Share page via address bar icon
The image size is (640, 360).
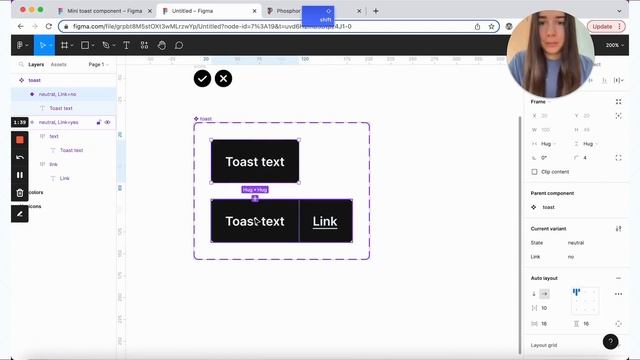coord(477,27)
